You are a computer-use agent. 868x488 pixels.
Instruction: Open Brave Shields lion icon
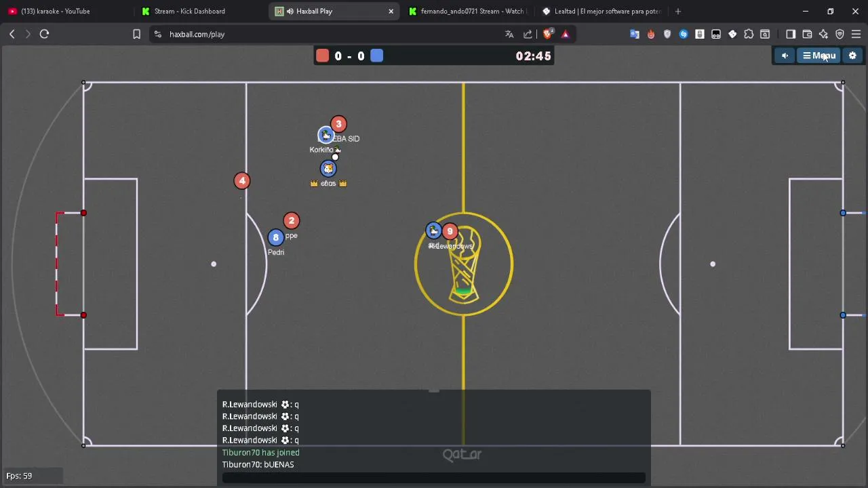[x=548, y=34]
